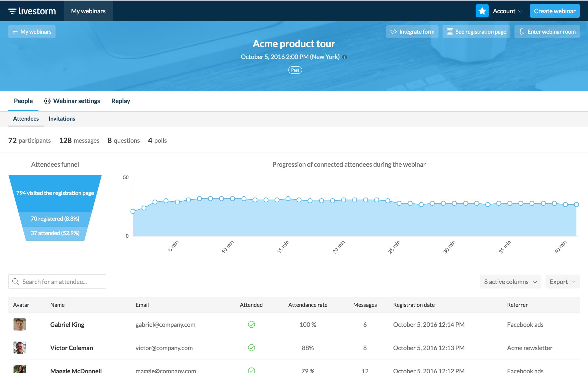The height and width of the screenshot is (373, 588).
Task: Toggle Gabriel King's attended checkmark
Action: [252, 324]
